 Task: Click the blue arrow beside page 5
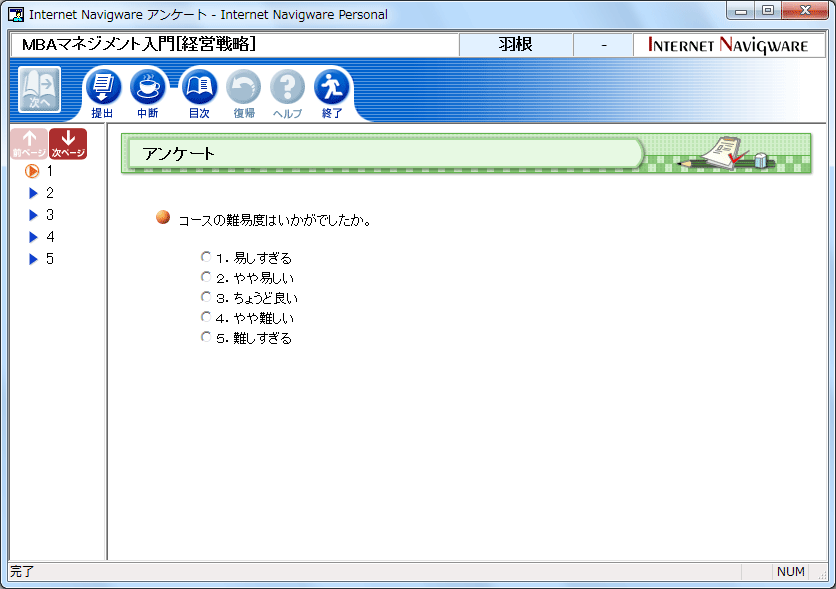pos(33,259)
